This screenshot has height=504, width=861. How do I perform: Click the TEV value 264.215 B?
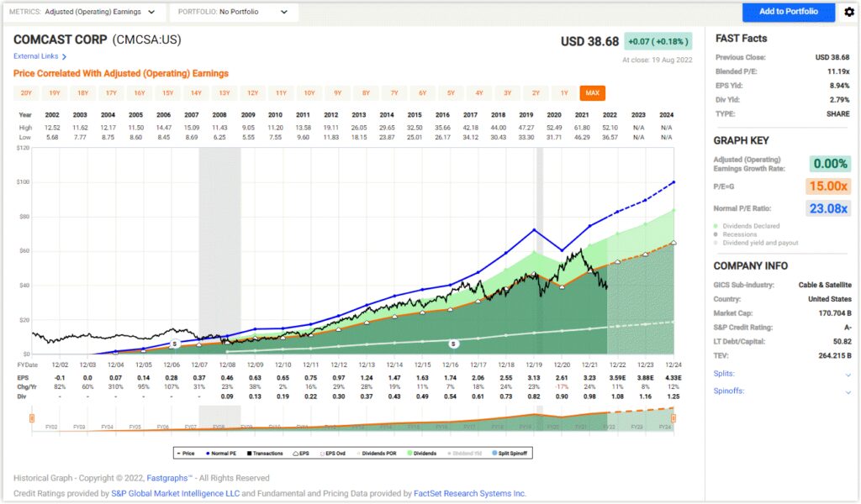point(835,356)
